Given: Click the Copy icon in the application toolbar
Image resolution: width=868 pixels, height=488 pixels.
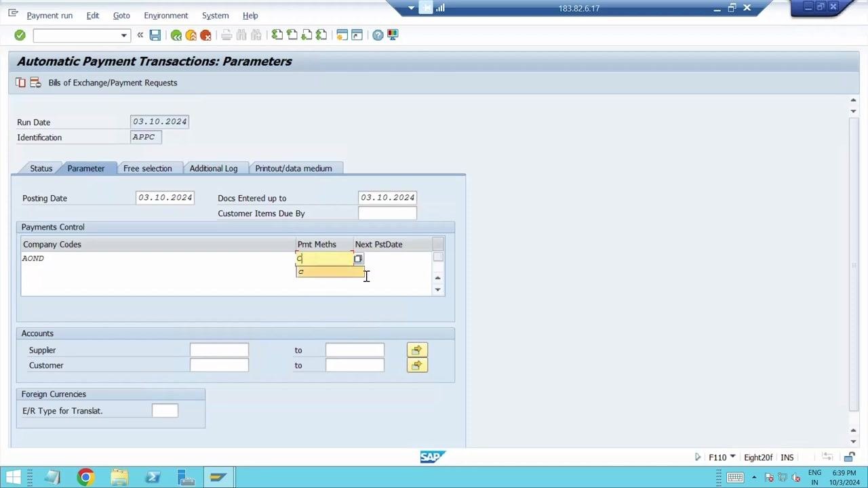Looking at the screenshot, I should click(x=21, y=83).
